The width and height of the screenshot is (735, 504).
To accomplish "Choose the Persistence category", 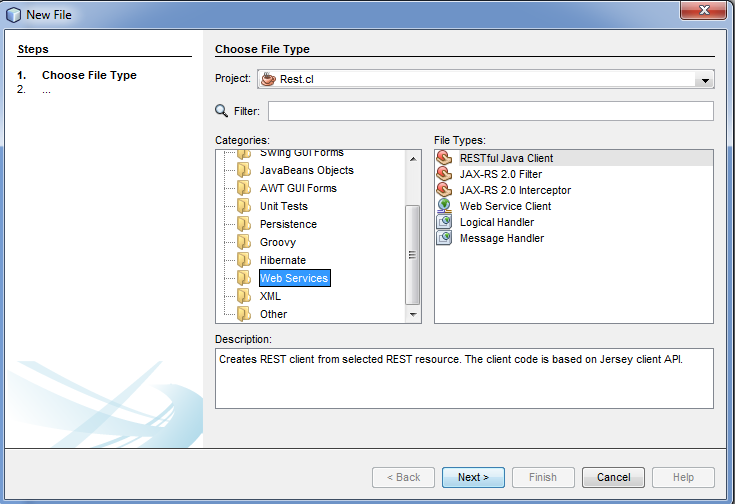I will 288,224.
